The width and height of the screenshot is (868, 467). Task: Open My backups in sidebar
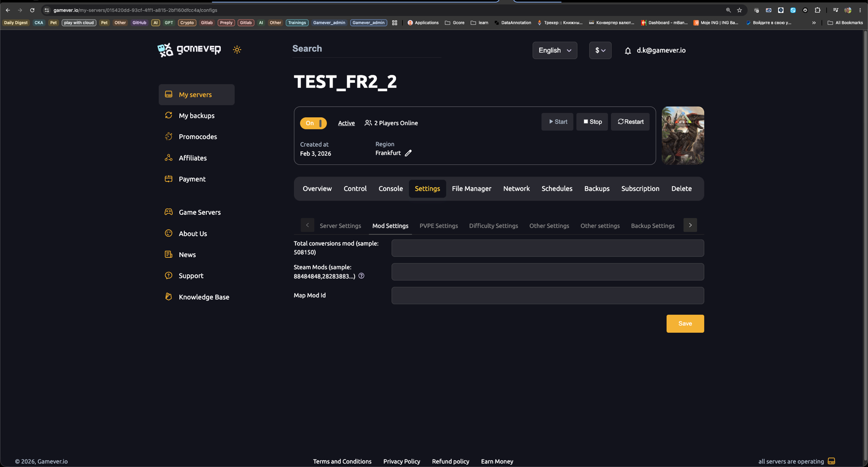(x=197, y=116)
